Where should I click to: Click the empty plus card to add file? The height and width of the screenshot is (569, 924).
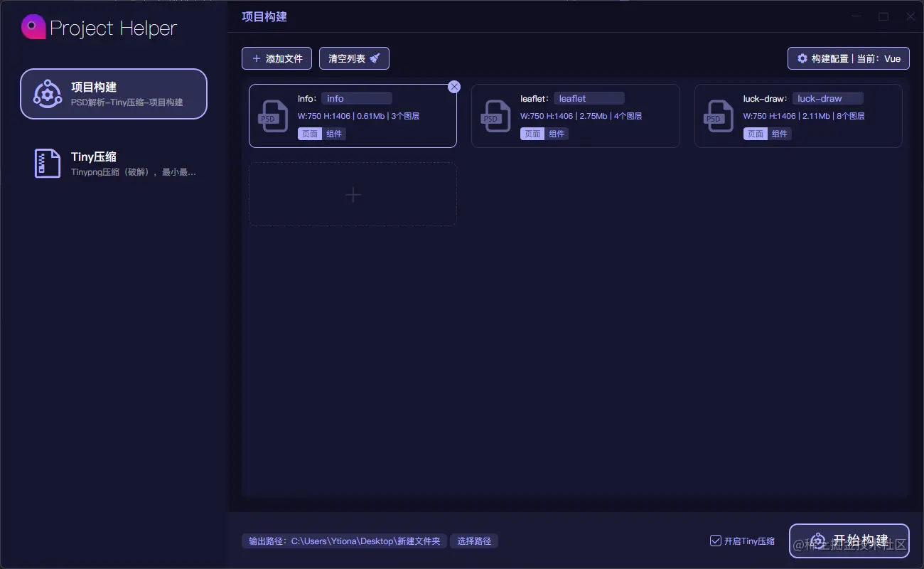point(353,194)
